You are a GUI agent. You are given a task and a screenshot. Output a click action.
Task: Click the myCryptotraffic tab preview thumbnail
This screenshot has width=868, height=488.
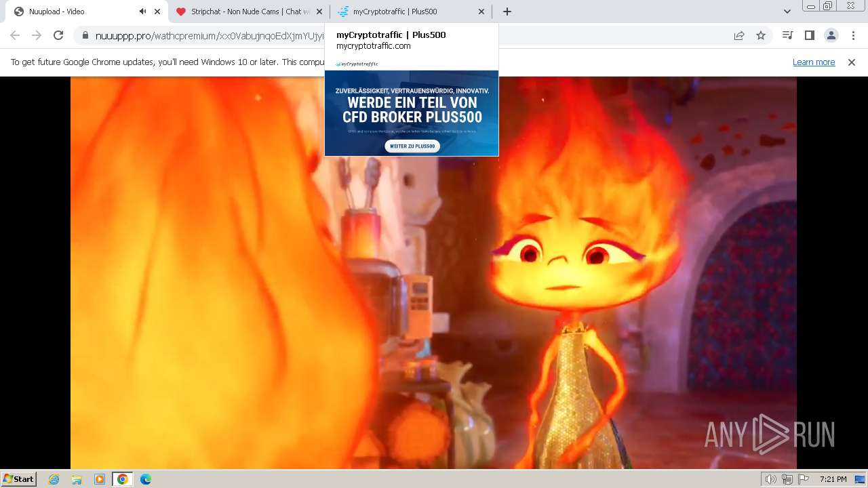(x=412, y=108)
